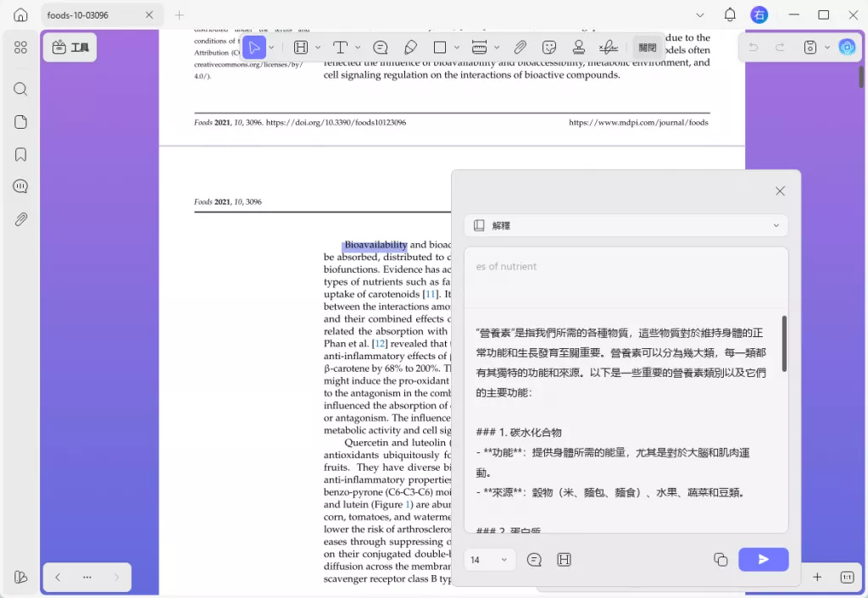Click the query text input field
Image resolution: width=868 pixels, height=598 pixels.
pyautogui.click(x=626, y=277)
